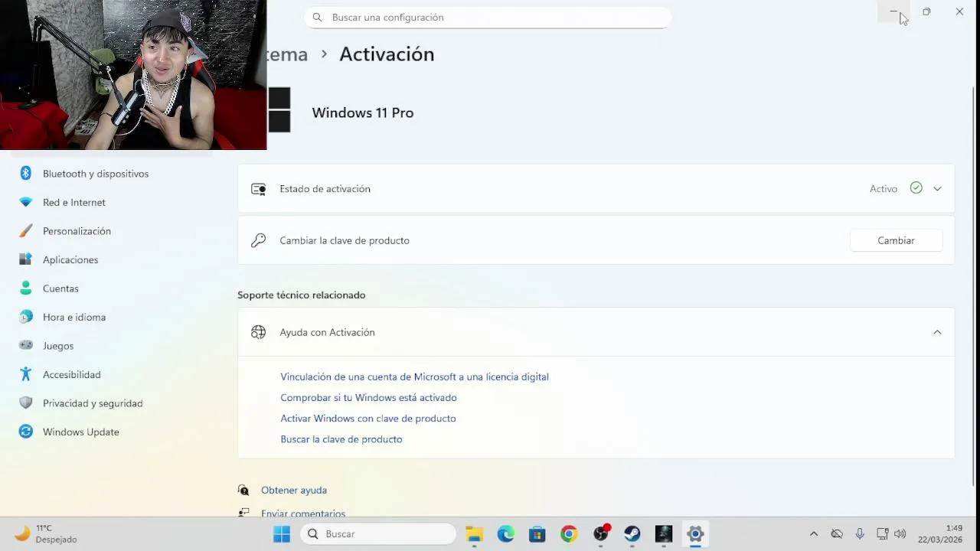Screen dimensions: 980x551
Task: Click the Activación breadcrumb title
Action: click(387, 54)
